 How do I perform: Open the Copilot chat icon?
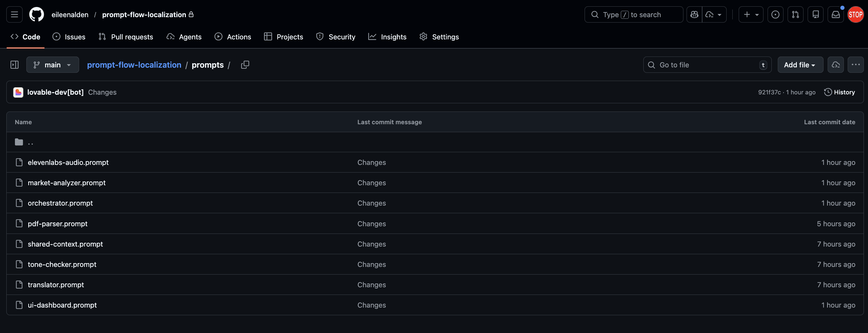point(694,15)
